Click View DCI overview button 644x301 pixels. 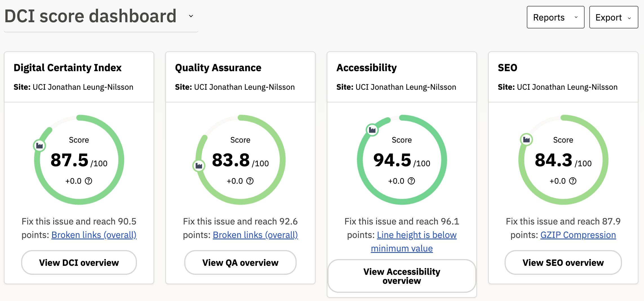pyautogui.click(x=79, y=262)
